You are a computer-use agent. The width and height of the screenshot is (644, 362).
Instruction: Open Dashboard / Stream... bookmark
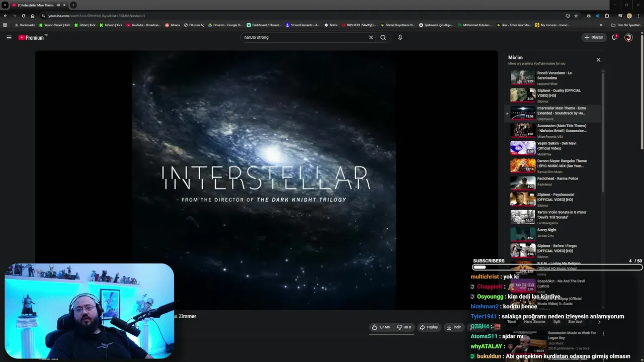coord(264,25)
